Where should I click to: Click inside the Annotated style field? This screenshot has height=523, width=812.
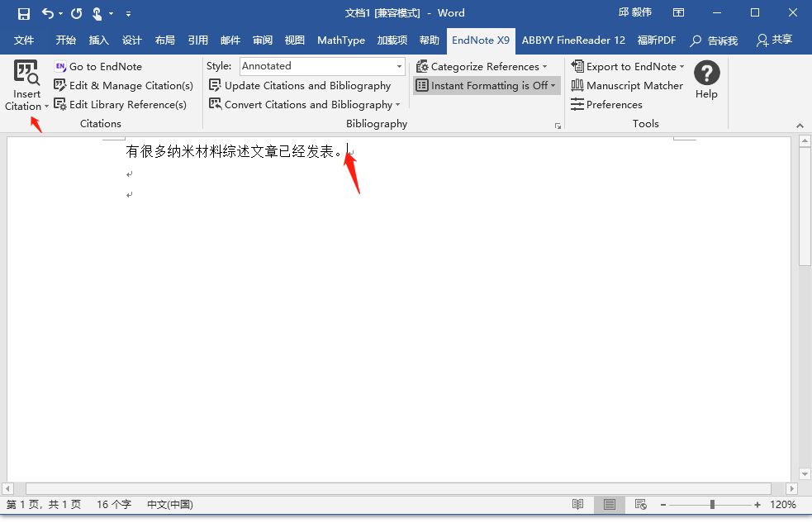click(x=316, y=66)
